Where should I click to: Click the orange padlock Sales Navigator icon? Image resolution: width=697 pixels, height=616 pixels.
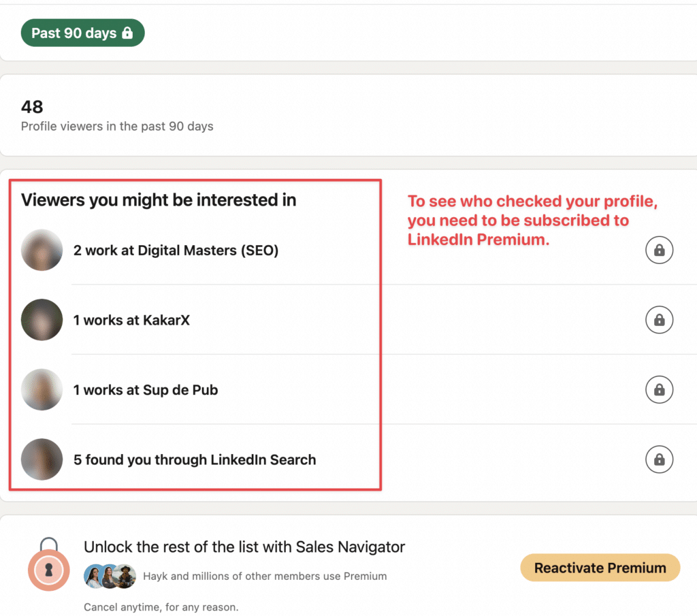(x=48, y=564)
